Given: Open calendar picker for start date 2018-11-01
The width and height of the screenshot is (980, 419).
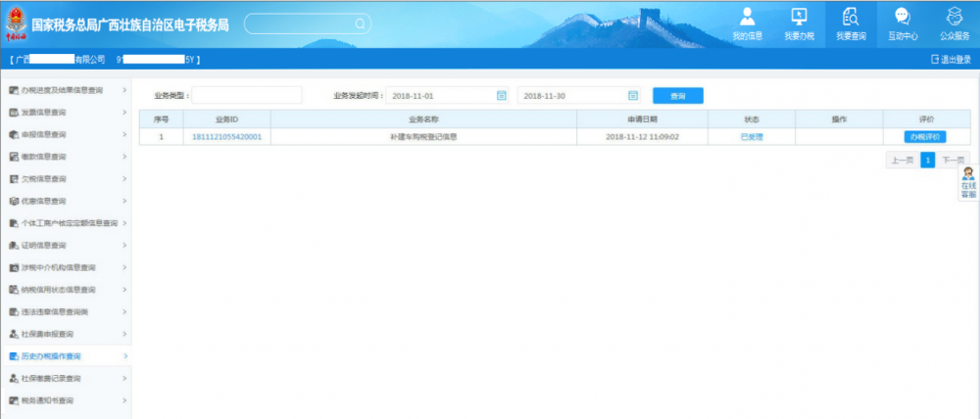Looking at the screenshot, I should pos(501,96).
